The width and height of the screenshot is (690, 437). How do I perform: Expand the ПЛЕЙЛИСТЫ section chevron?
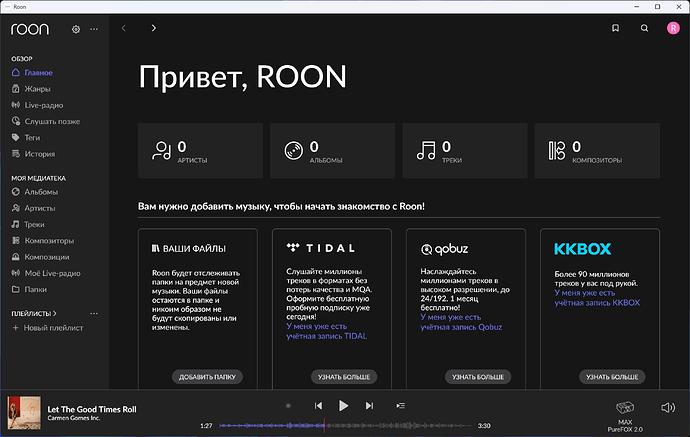coord(55,313)
